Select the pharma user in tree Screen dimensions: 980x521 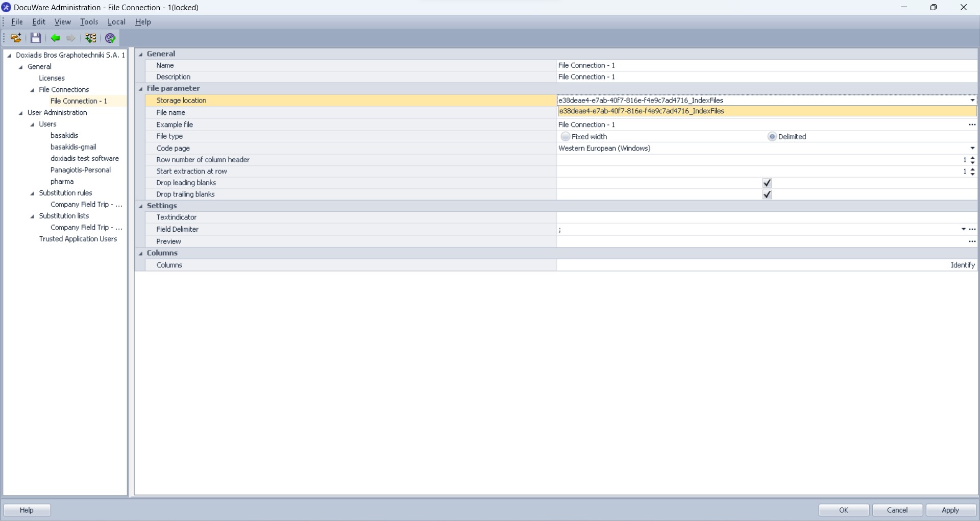coord(62,182)
